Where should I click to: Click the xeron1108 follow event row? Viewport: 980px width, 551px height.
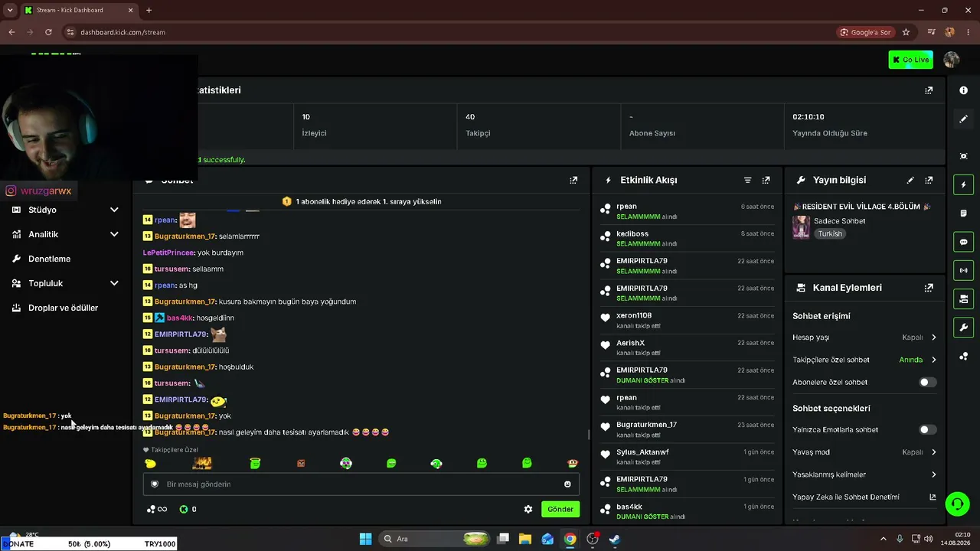point(688,321)
